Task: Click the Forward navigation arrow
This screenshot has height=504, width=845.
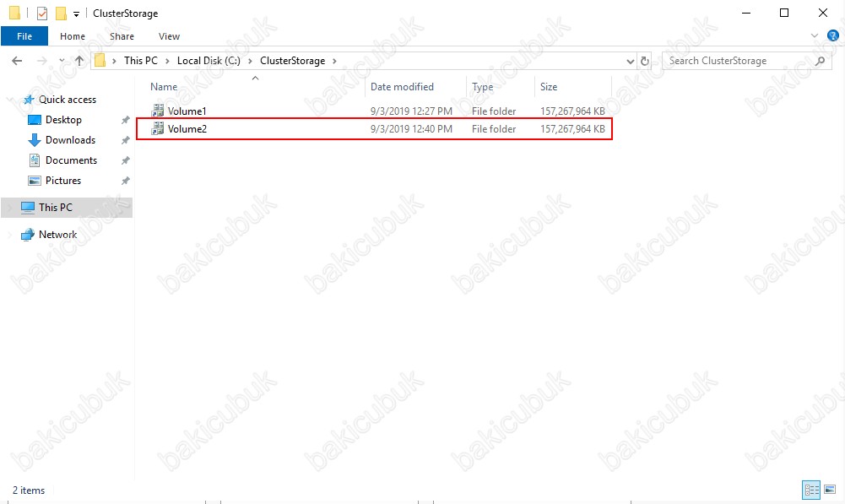Action: point(42,61)
